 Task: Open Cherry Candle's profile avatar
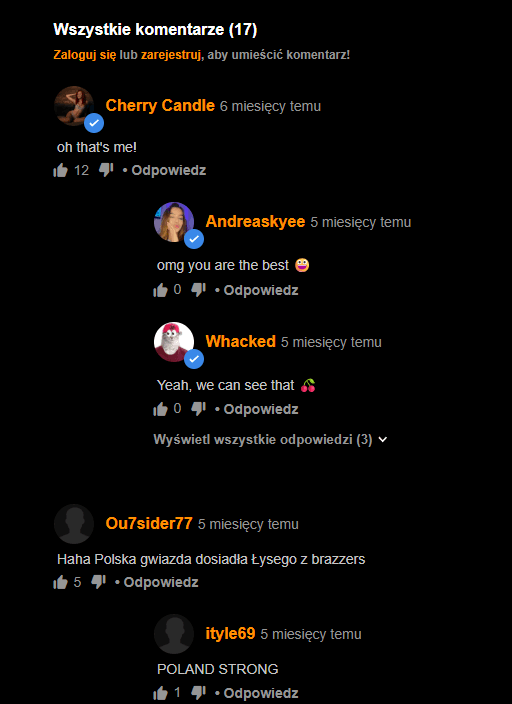[74, 106]
